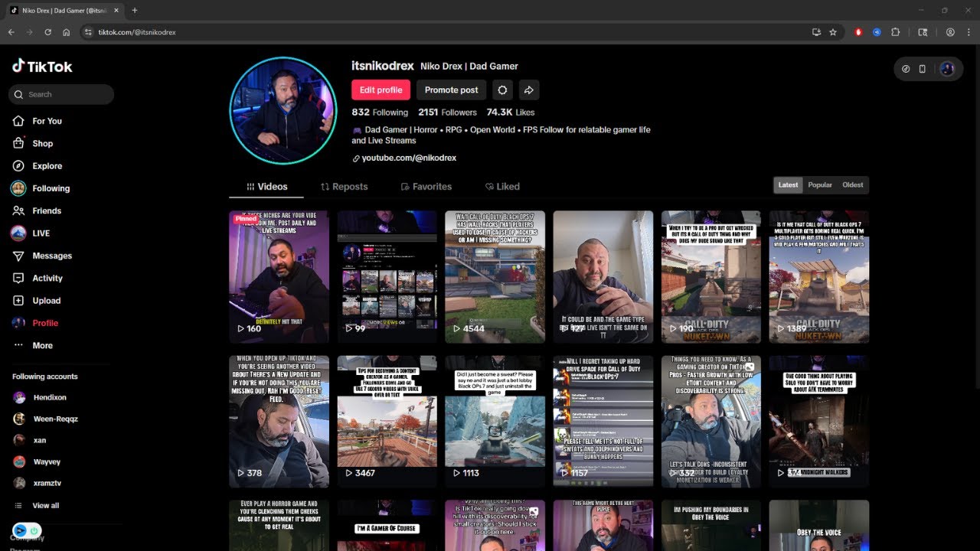Open the video with 4544 views

click(x=495, y=276)
